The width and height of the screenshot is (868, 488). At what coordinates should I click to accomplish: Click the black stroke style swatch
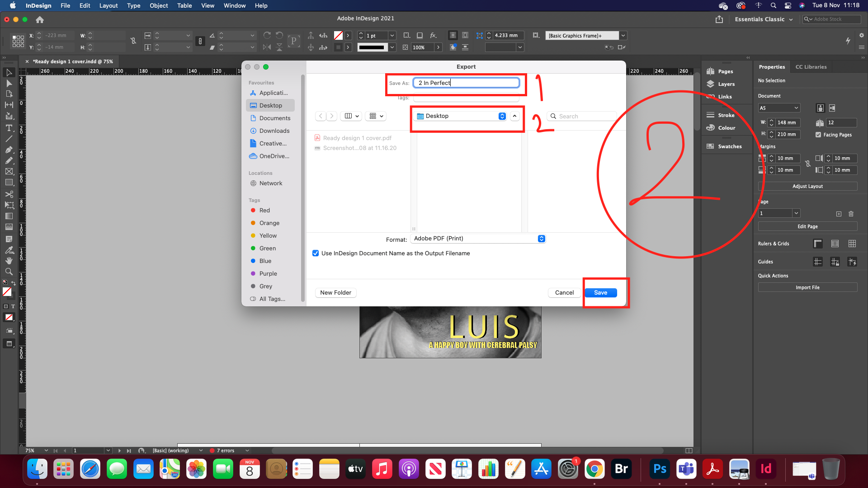pyautogui.click(x=372, y=47)
